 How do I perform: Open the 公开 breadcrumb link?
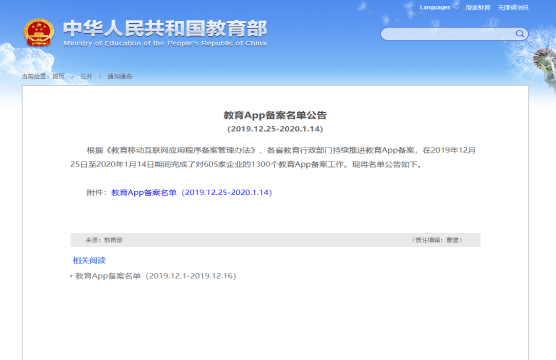86,76
